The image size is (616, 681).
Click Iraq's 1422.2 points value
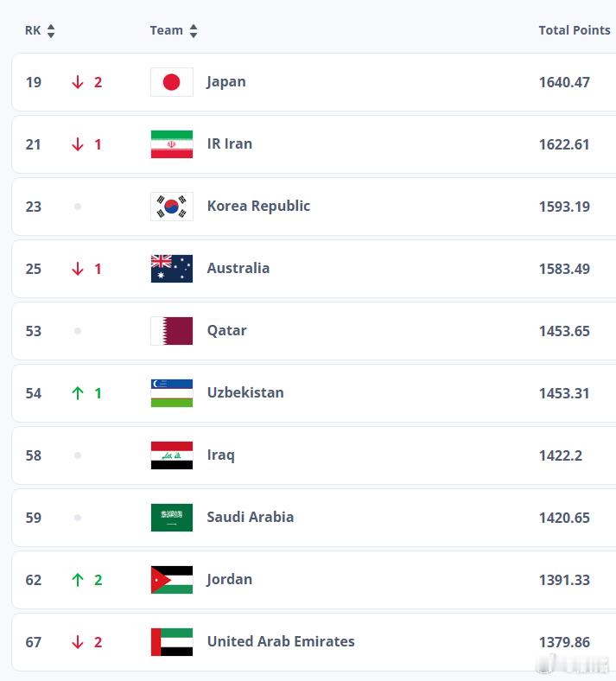pos(561,455)
